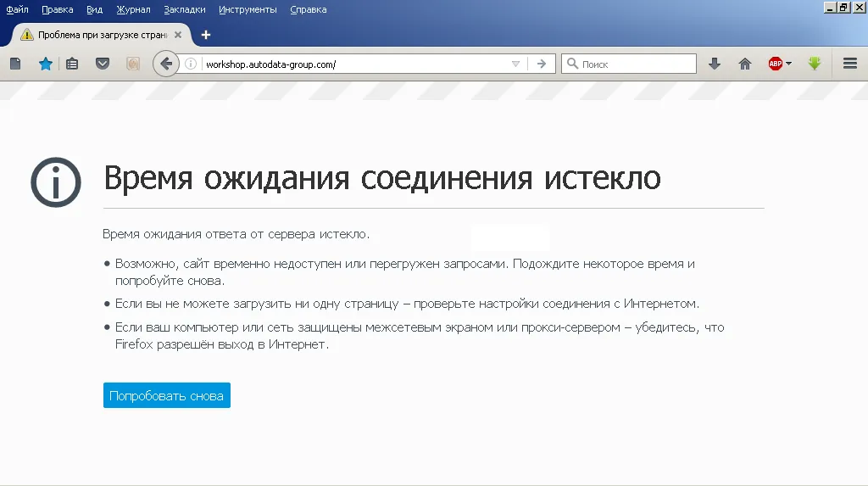Go back to the previous page
868x486 pixels.
click(165, 64)
